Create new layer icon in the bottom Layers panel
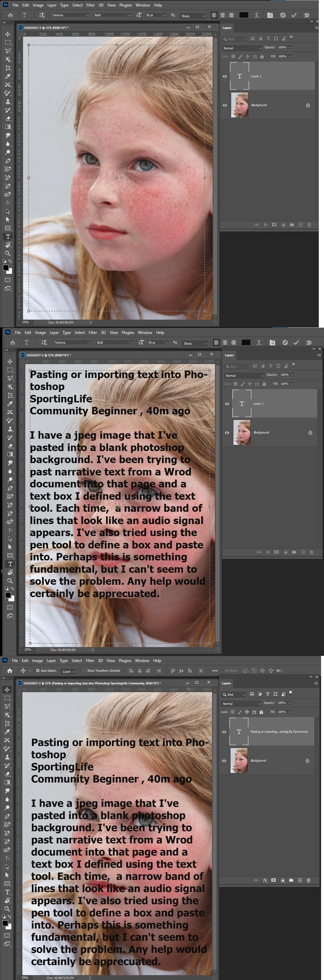This screenshot has height=980, width=324. [300, 880]
